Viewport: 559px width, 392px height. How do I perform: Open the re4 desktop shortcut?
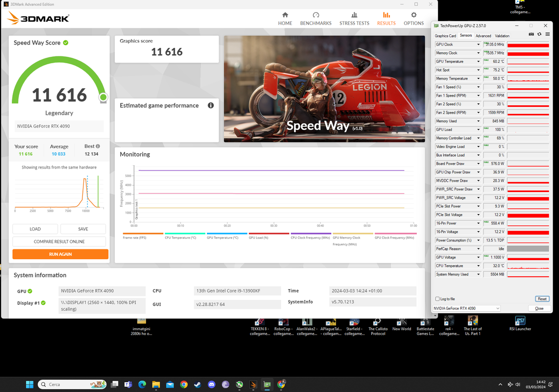(449, 327)
